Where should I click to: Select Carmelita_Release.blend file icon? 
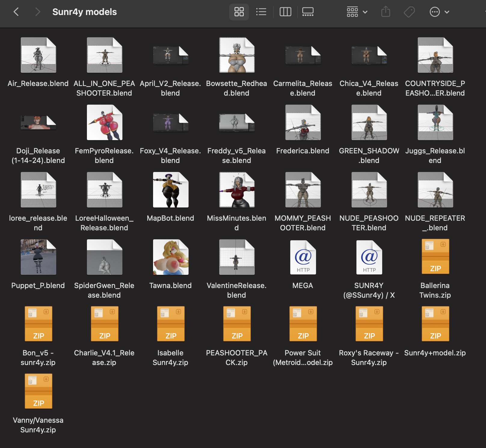pyautogui.click(x=303, y=55)
